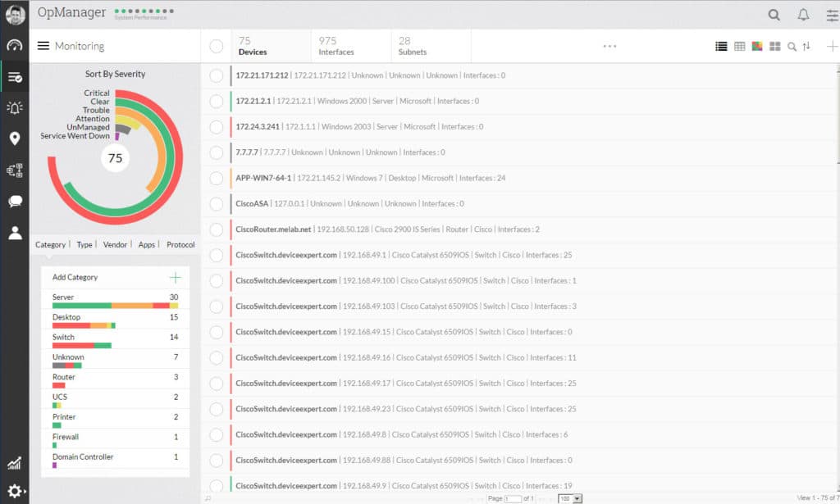Select device 172.21.2.1 row circle
This screenshot has height=504, width=840.
pos(217,101)
